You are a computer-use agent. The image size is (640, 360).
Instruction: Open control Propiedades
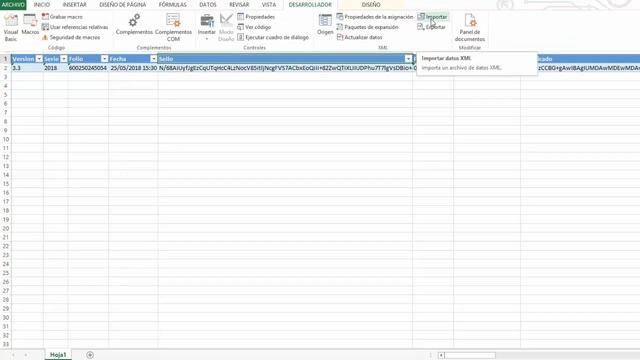tap(256, 17)
